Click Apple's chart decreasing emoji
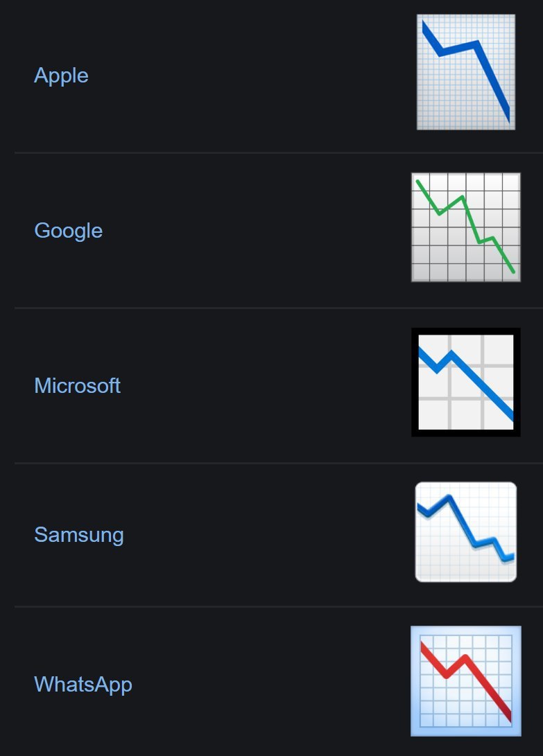 pos(466,72)
